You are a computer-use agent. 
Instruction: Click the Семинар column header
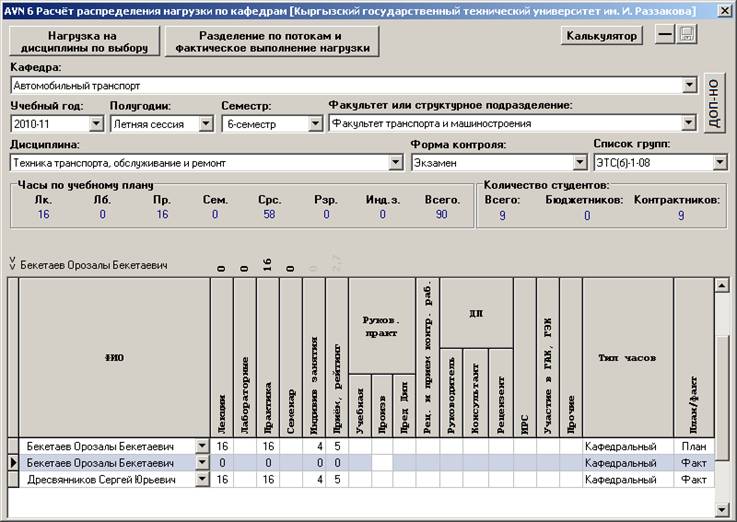click(x=291, y=358)
